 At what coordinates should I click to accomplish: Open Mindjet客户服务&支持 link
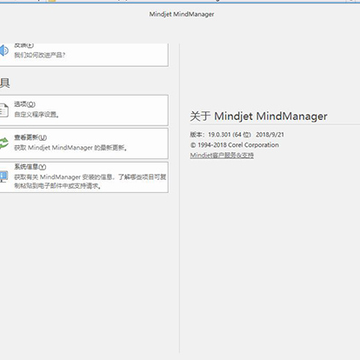tap(222, 155)
